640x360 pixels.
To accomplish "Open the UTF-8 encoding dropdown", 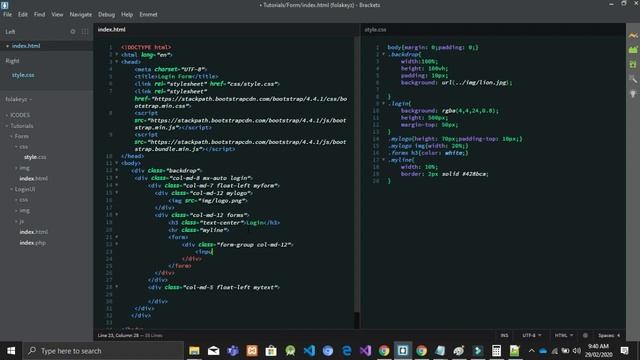I will point(531,336).
